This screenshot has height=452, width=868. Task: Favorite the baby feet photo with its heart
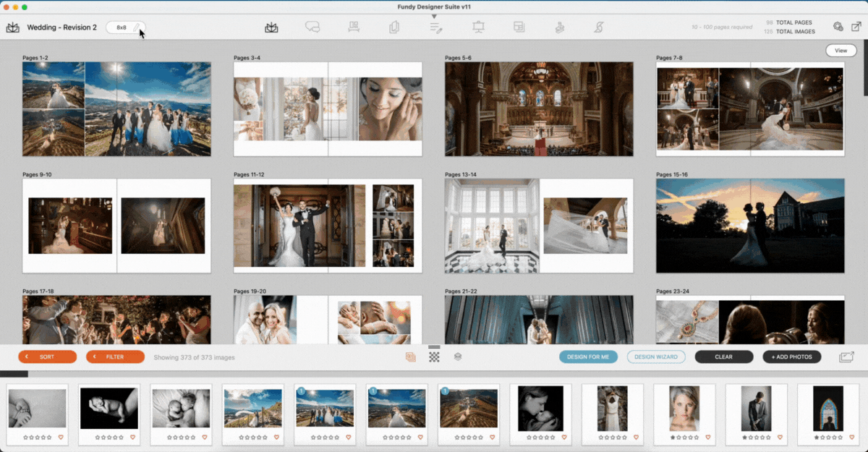click(61, 437)
